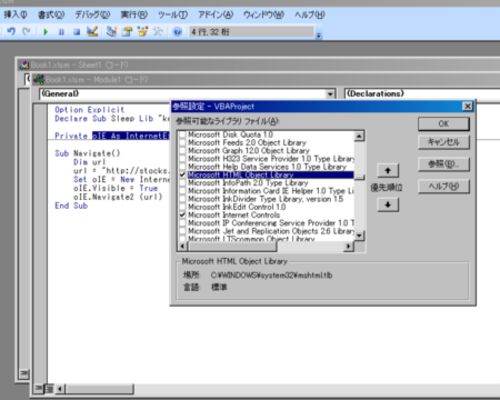This screenshot has width=500, height=400.
Task: Click the line/column position box in toolbar
Action: (252, 32)
